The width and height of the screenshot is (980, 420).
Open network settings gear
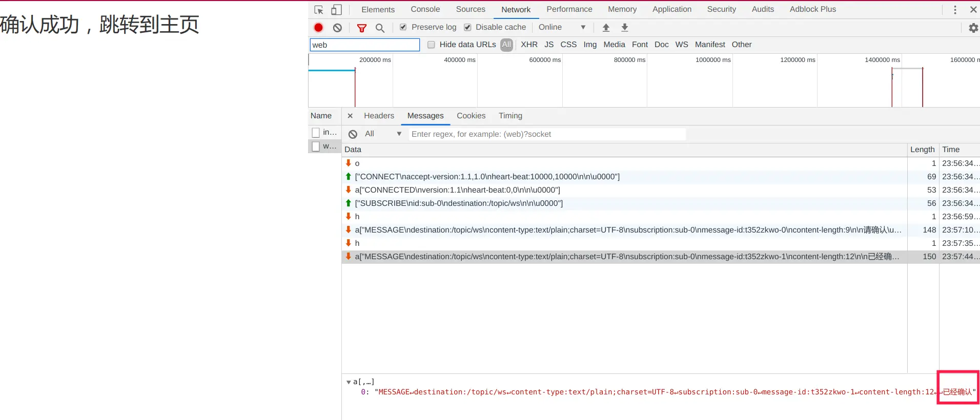tap(973, 28)
